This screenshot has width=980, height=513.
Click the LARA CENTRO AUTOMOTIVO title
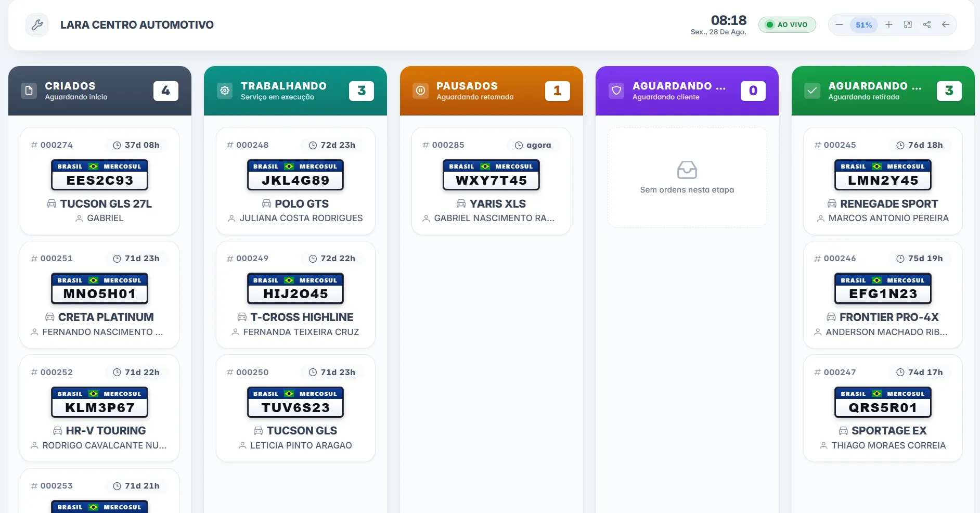(x=137, y=25)
